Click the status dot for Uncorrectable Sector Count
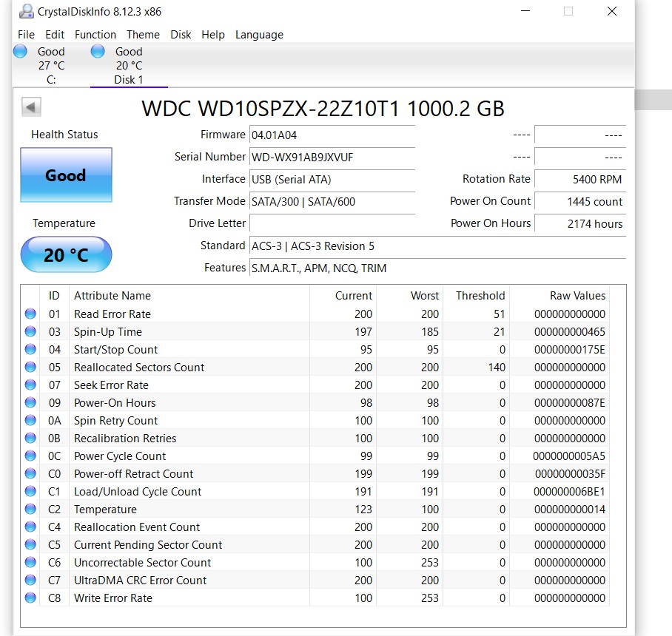The image size is (672, 636). point(30,562)
